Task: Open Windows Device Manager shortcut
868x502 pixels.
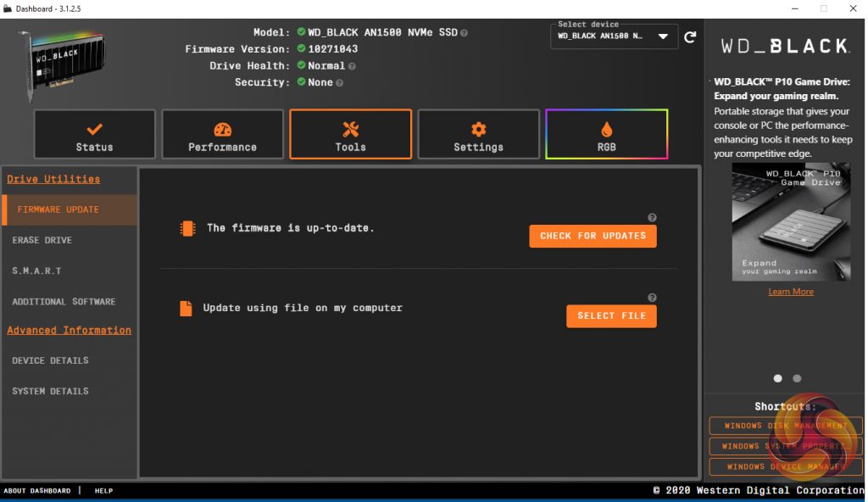Action: [786, 466]
